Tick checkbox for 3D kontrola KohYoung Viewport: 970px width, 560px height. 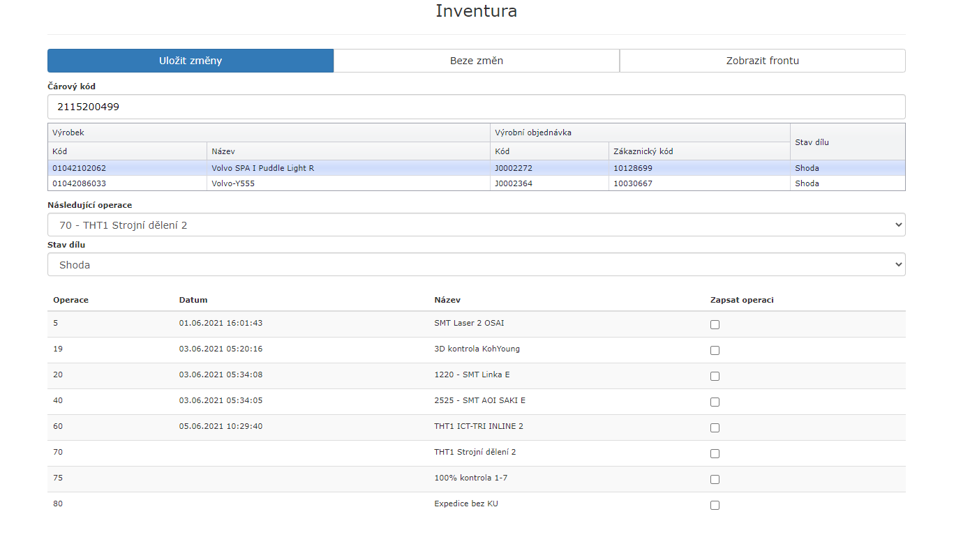click(715, 350)
